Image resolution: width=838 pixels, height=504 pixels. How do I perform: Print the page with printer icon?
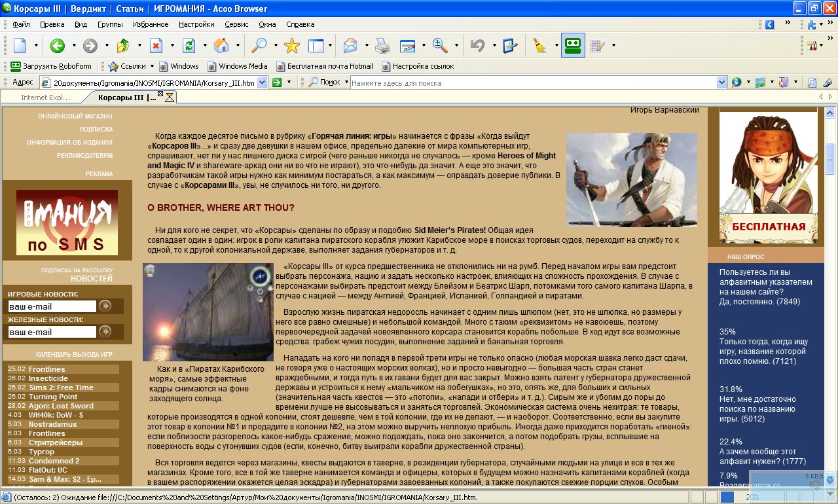[382, 46]
